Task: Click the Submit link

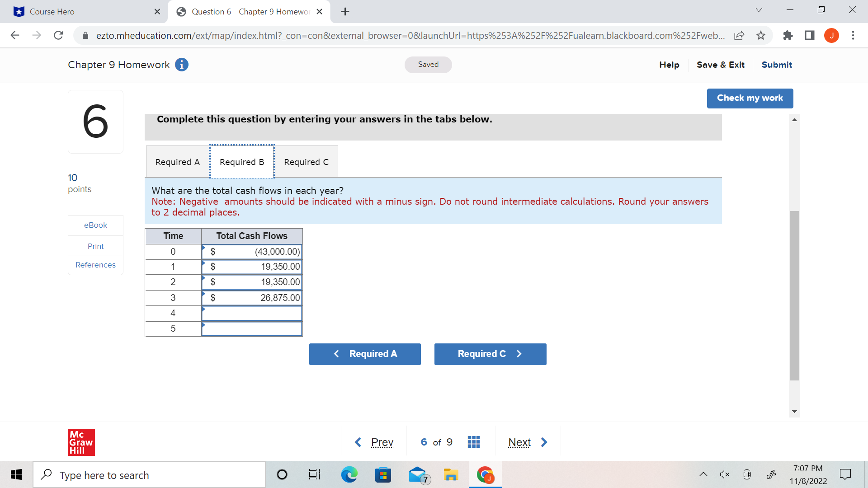Action: pos(776,65)
